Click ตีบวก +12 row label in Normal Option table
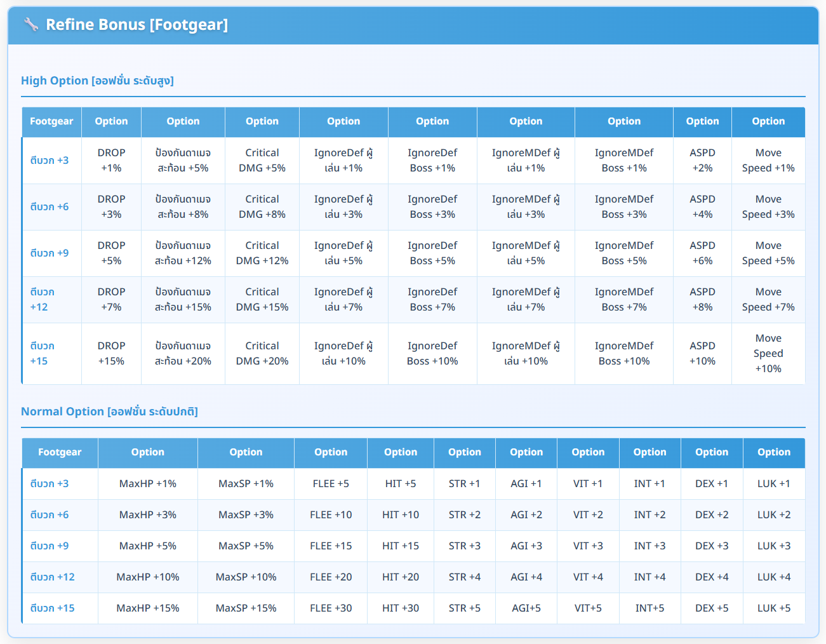The width and height of the screenshot is (826, 644). tap(53, 577)
